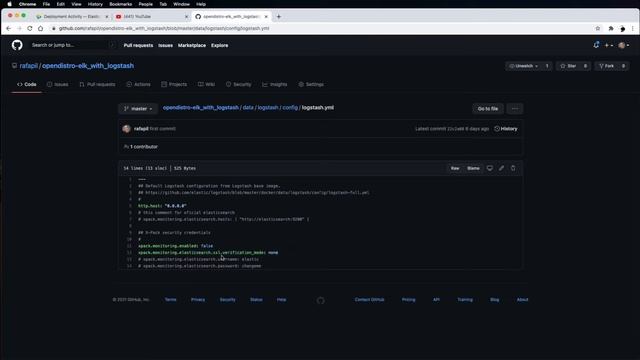Open a new browser tab

279,16
